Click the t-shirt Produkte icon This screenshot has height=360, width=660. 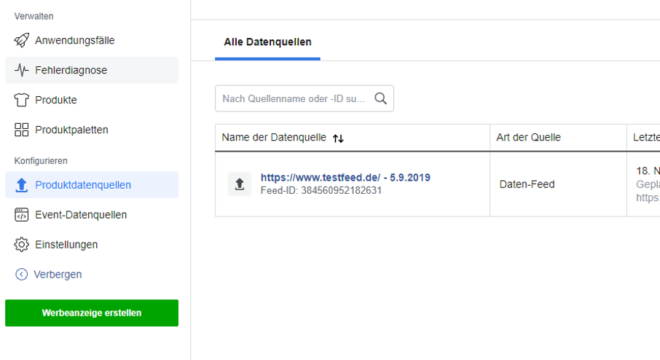[x=21, y=100]
